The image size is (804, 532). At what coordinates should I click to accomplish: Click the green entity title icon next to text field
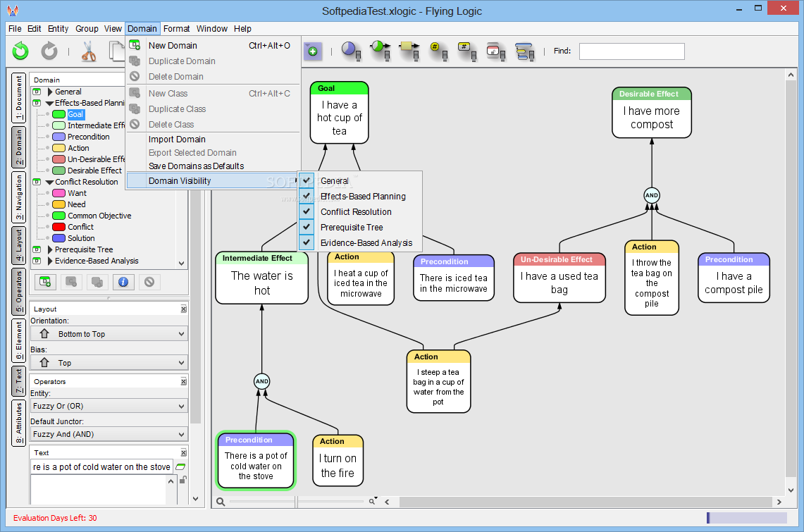coord(180,467)
